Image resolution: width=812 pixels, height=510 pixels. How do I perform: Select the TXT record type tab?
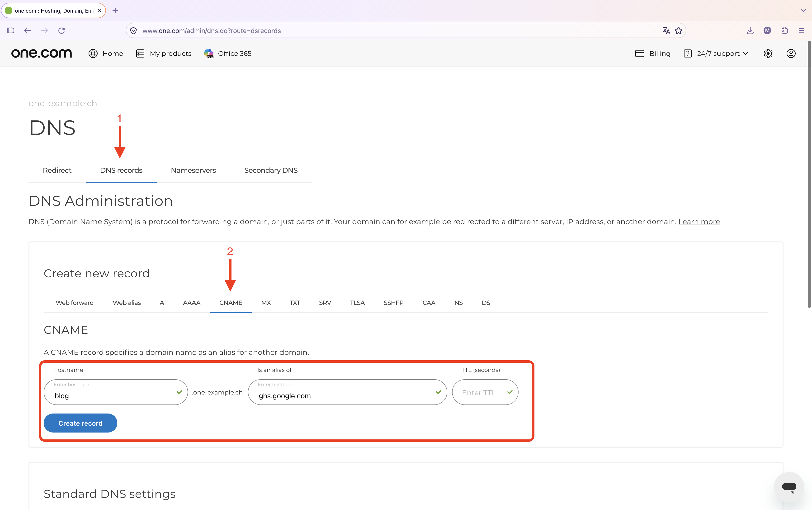coord(295,303)
